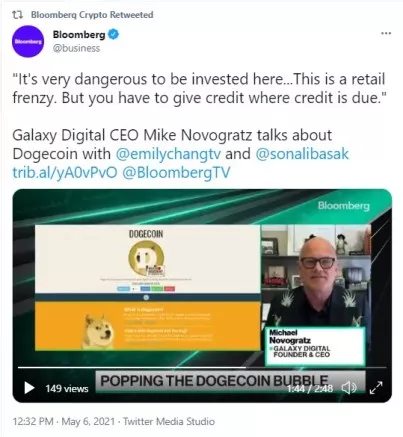Open the @emilychangtv mention link
The width and height of the screenshot is (403, 437).
[x=168, y=154]
